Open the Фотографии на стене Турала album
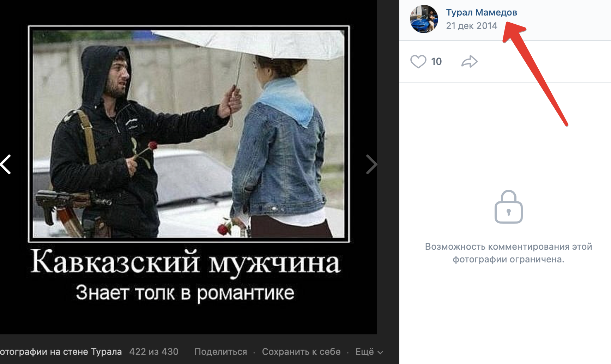611x364 pixels. pos(61,352)
